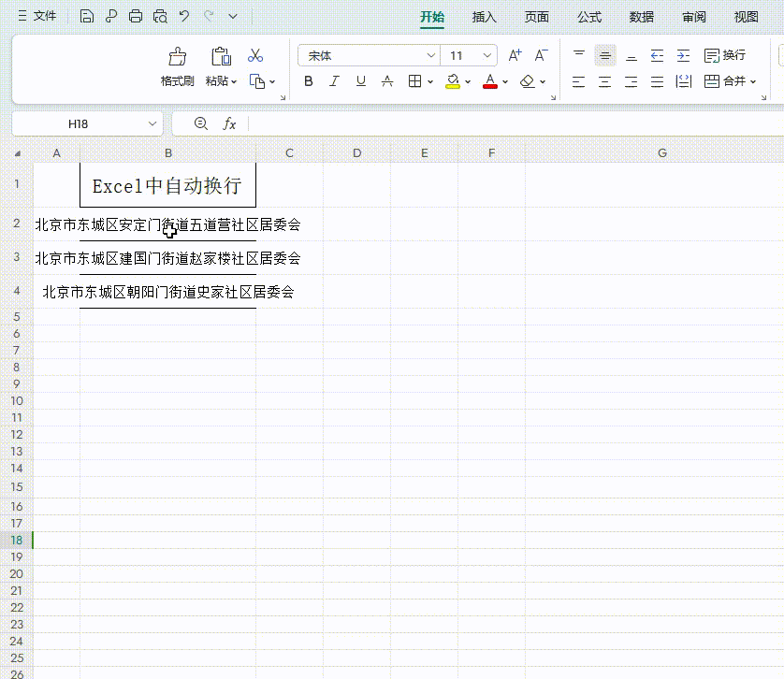Switch to the 开始 tab
The height and width of the screenshot is (679, 784).
tap(432, 18)
